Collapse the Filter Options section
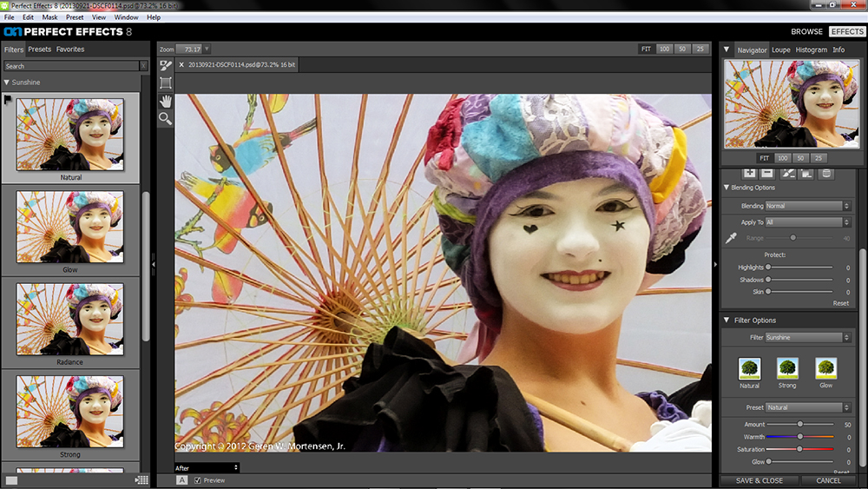Image resolution: width=868 pixels, height=489 pixels. pos(727,320)
